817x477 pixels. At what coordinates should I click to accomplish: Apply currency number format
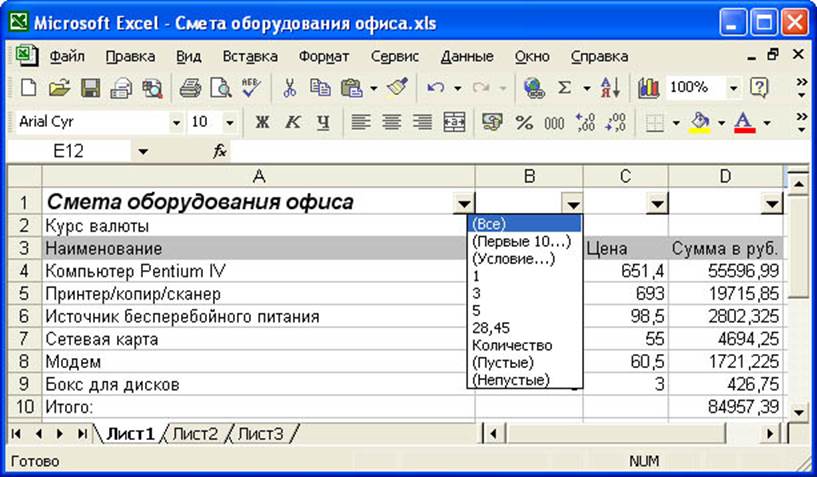[492, 123]
